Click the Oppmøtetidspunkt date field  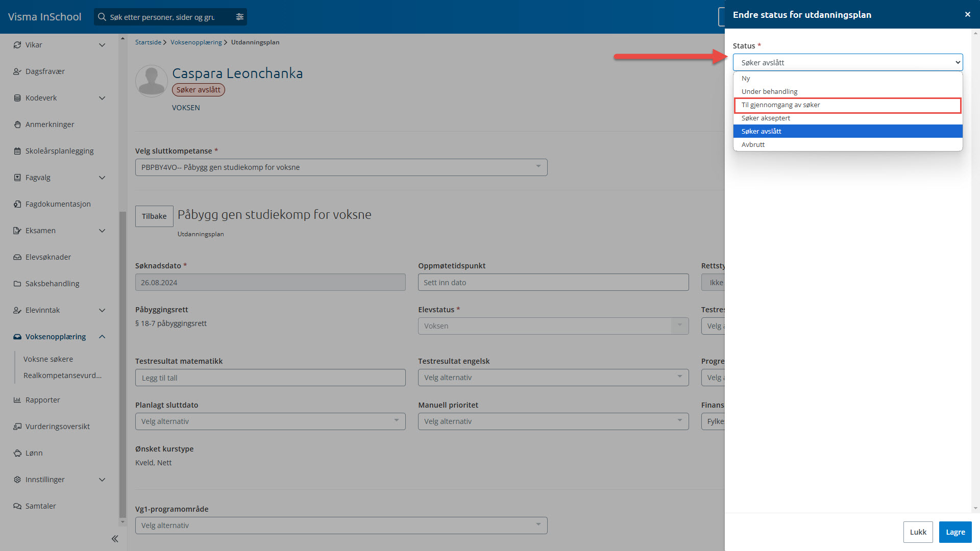point(553,282)
